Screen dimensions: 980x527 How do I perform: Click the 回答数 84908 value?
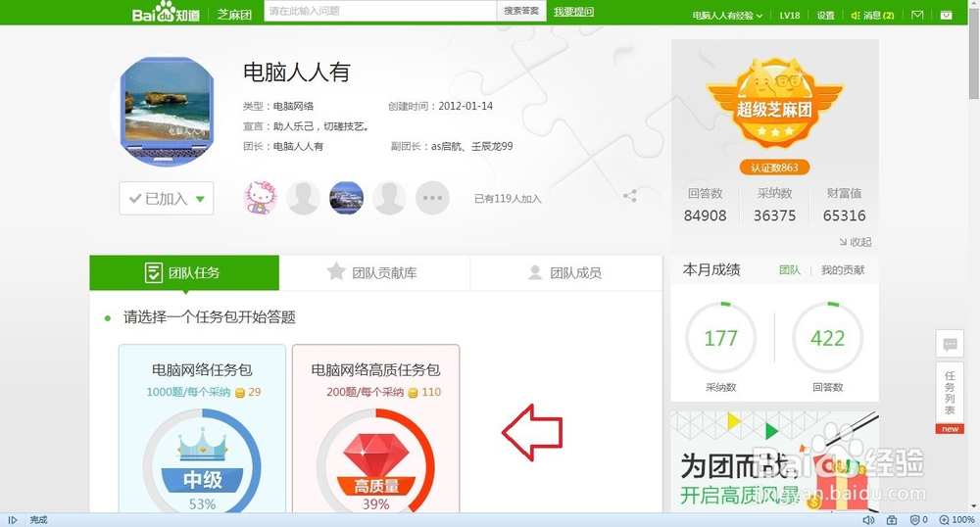tap(705, 216)
